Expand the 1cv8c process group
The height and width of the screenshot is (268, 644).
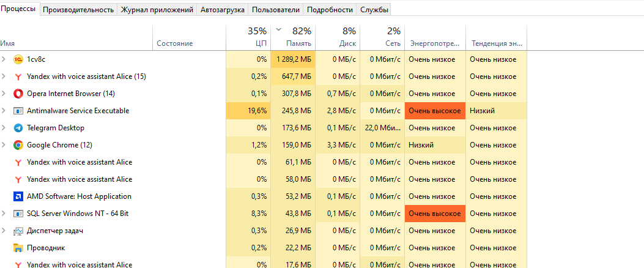click(x=4, y=59)
